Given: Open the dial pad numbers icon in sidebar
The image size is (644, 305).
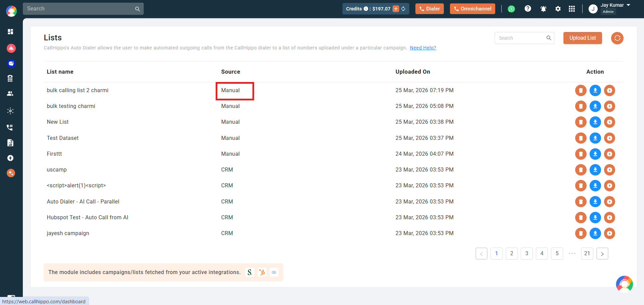Looking at the screenshot, I should click(x=10, y=78).
